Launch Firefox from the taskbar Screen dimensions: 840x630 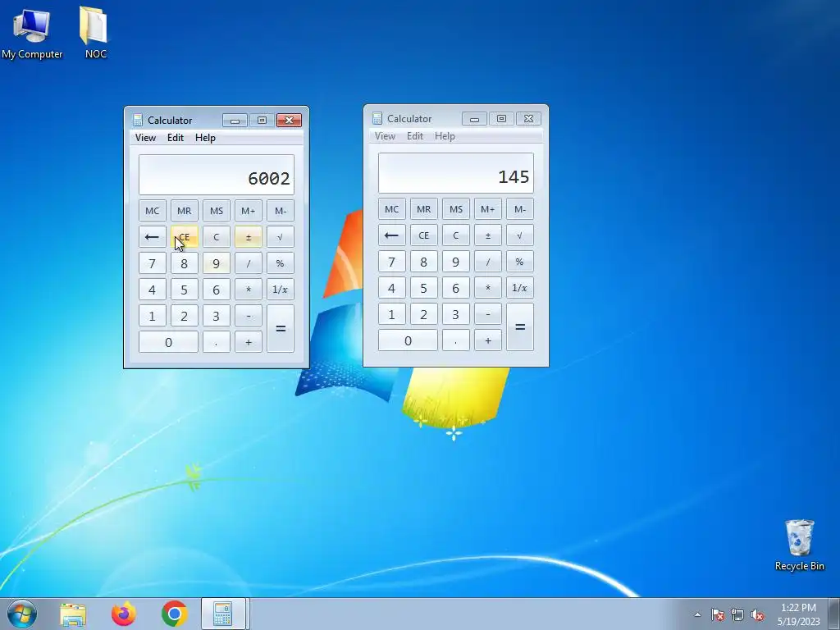tap(123, 614)
